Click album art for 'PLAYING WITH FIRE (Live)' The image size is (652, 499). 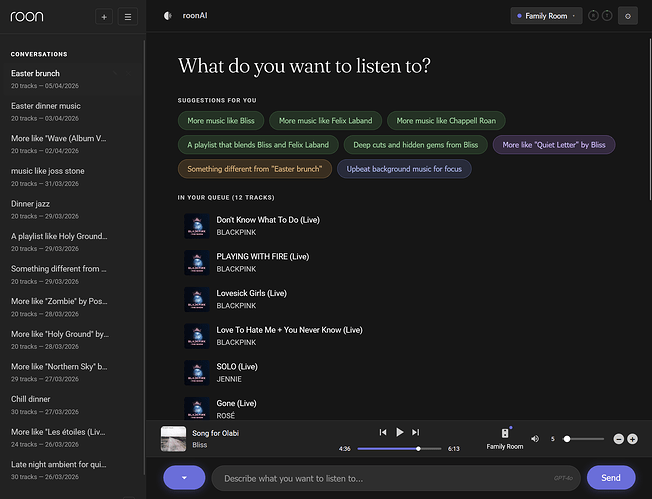pyautogui.click(x=197, y=262)
